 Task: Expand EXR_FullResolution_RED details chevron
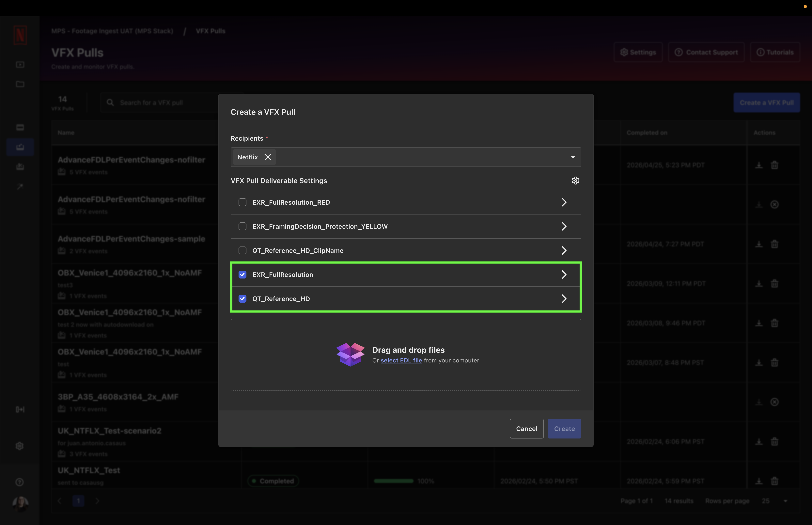564,202
